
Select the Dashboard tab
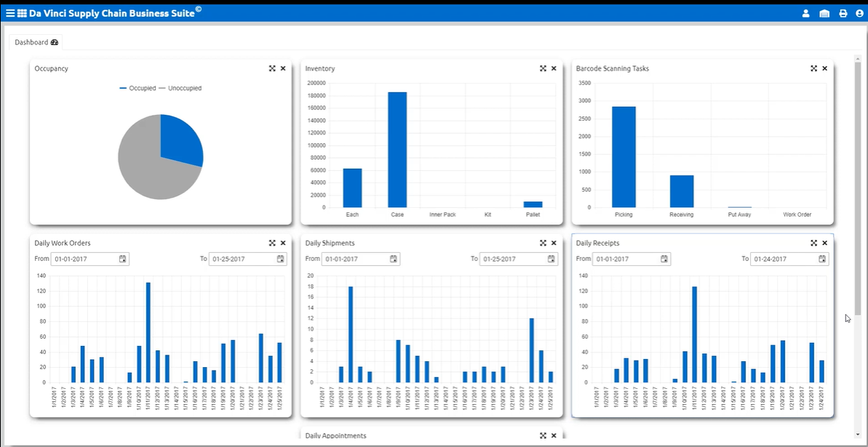[36, 42]
